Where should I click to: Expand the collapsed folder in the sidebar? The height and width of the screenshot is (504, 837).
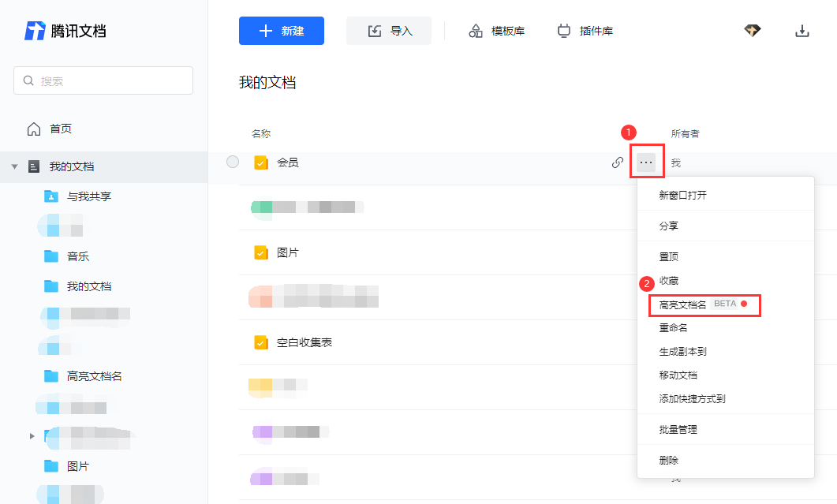coord(32,435)
